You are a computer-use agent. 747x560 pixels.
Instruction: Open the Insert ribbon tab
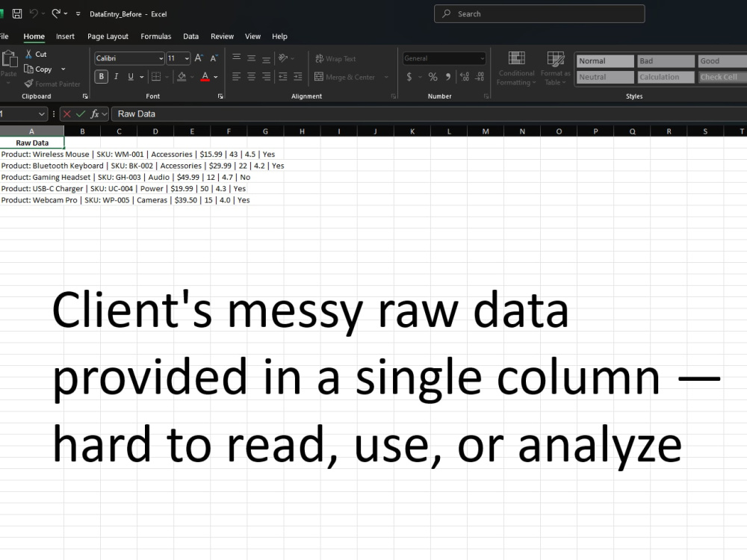click(x=65, y=36)
